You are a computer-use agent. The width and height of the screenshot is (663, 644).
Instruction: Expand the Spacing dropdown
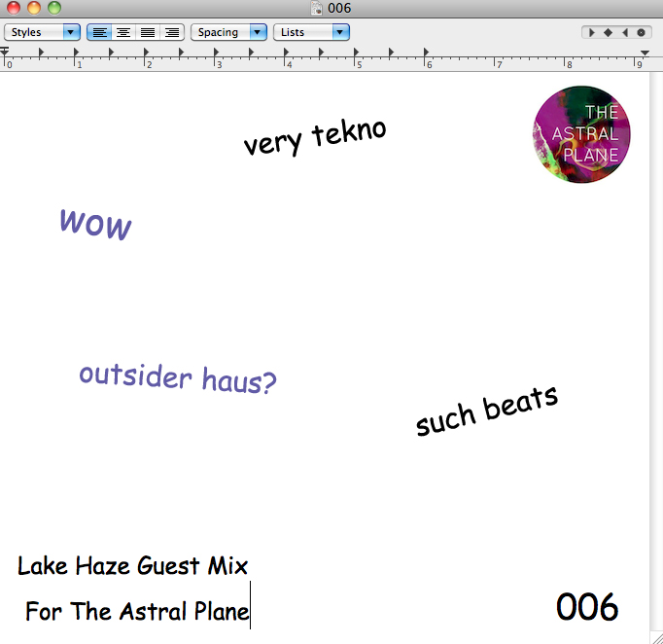(228, 32)
